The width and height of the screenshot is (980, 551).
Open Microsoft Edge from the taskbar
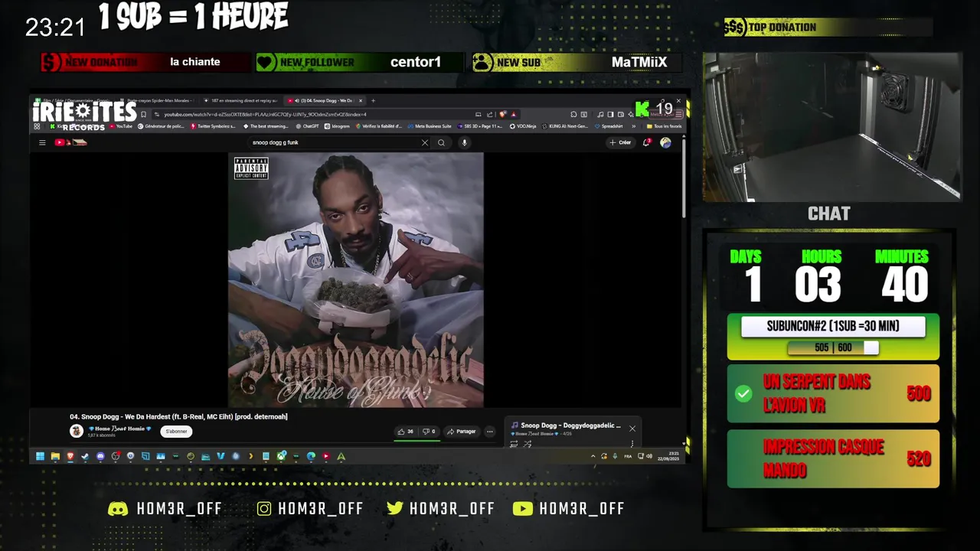[x=311, y=456]
